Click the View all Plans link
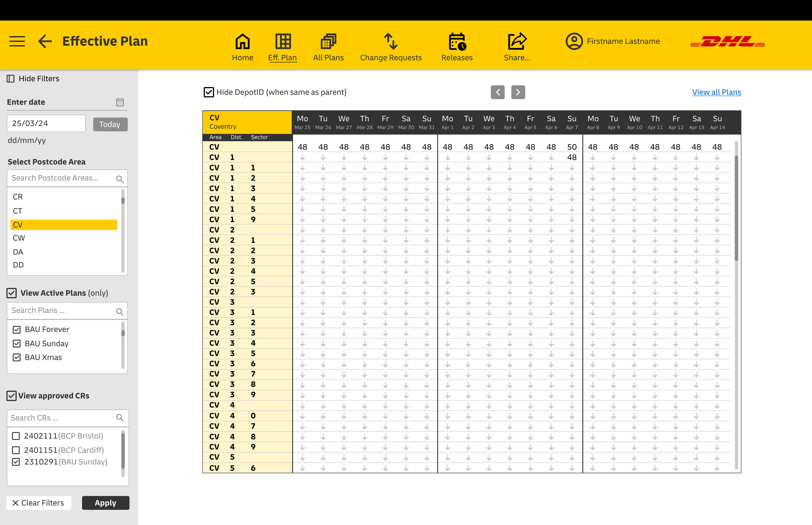The image size is (812, 525). (716, 92)
